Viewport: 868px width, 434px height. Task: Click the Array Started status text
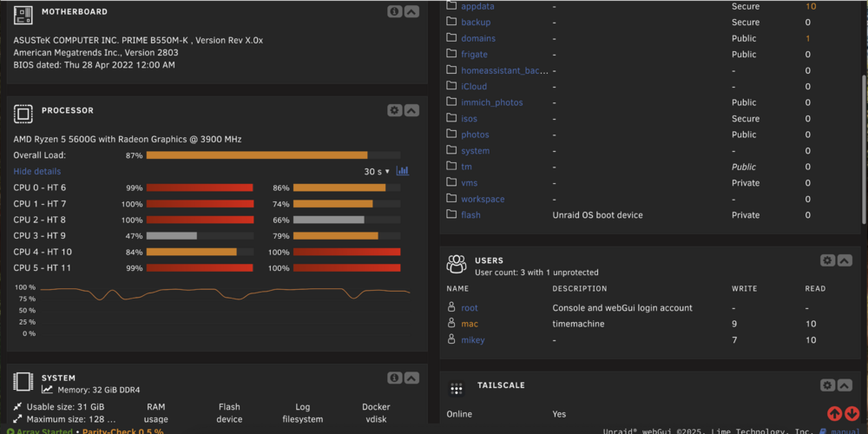[x=44, y=431]
